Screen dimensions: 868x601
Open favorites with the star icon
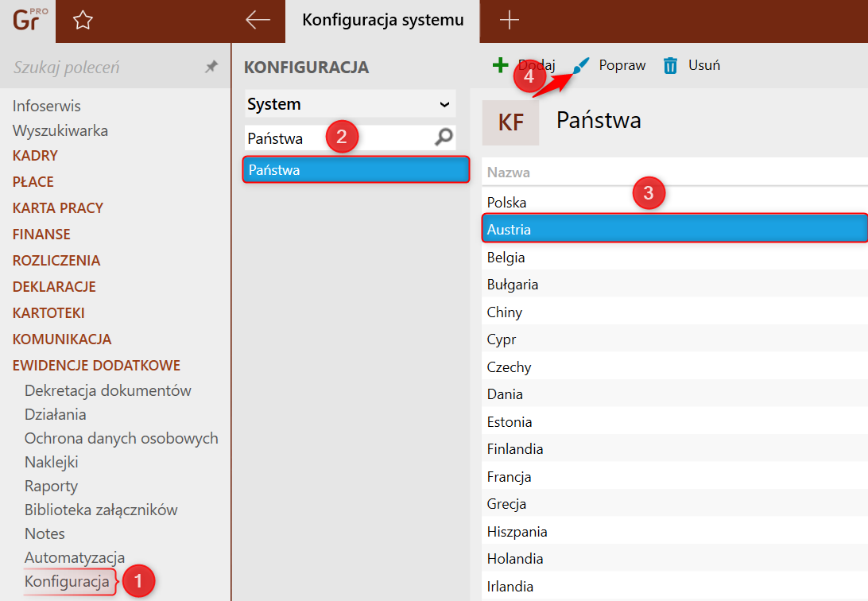pos(83,21)
